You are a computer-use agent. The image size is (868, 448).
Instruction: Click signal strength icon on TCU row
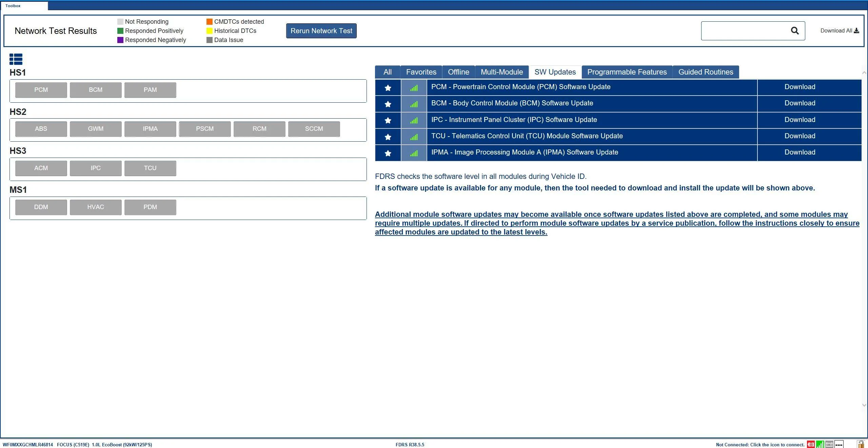click(x=414, y=137)
